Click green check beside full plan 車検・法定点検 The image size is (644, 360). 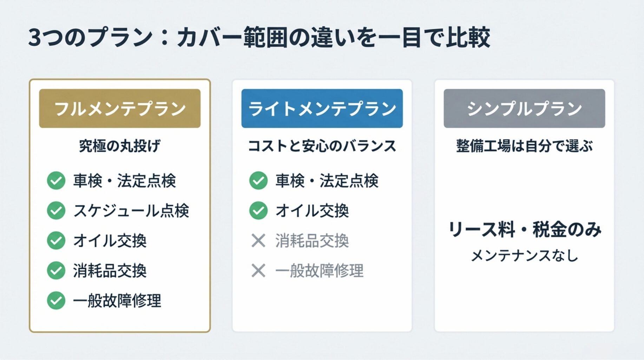click(x=56, y=181)
